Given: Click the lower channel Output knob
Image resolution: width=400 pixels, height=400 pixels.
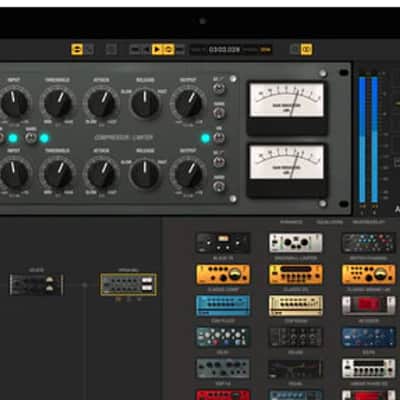Looking at the screenshot, I should 188,174.
